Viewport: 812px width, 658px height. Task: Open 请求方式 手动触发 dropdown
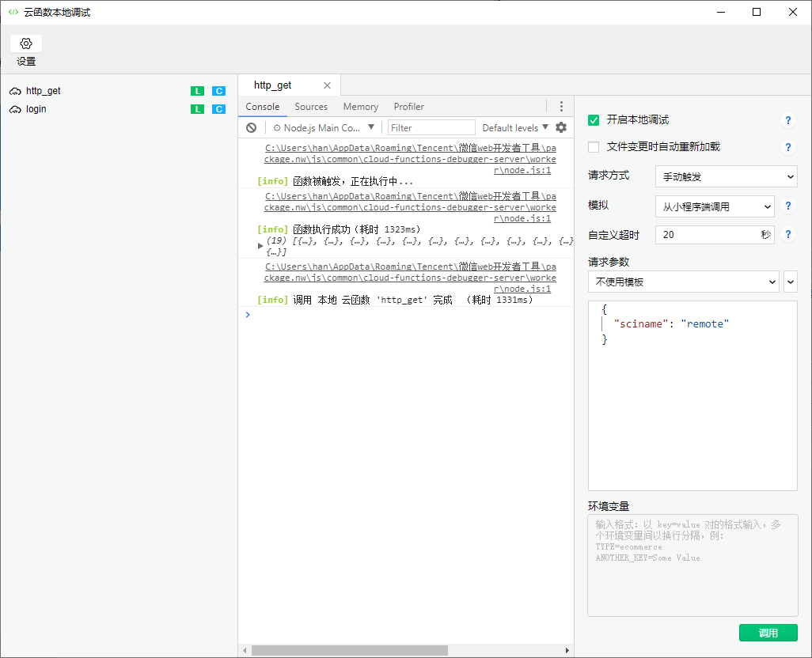(x=726, y=176)
